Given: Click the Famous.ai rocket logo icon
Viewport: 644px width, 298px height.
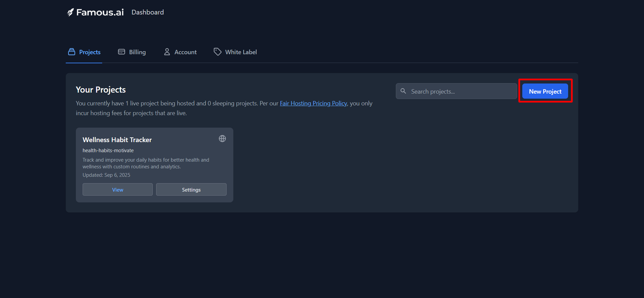Looking at the screenshot, I should click(x=70, y=12).
